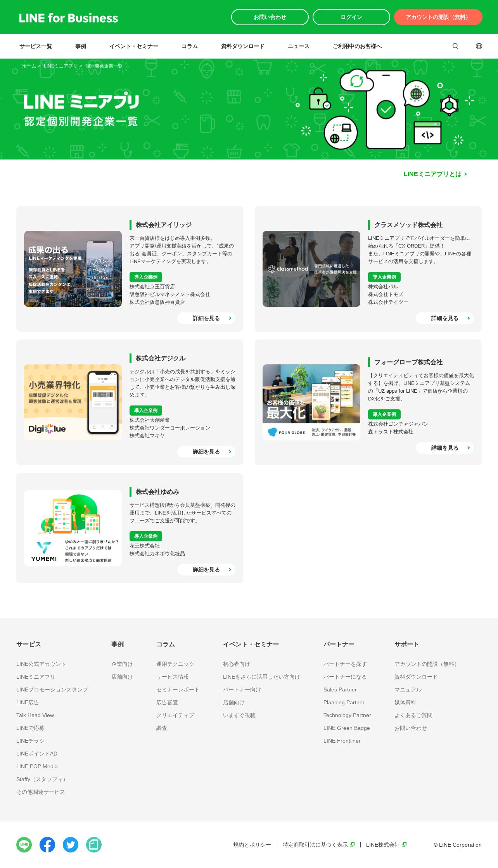Go to LINEミニアプリ in the breadcrumb

pyautogui.click(x=61, y=66)
